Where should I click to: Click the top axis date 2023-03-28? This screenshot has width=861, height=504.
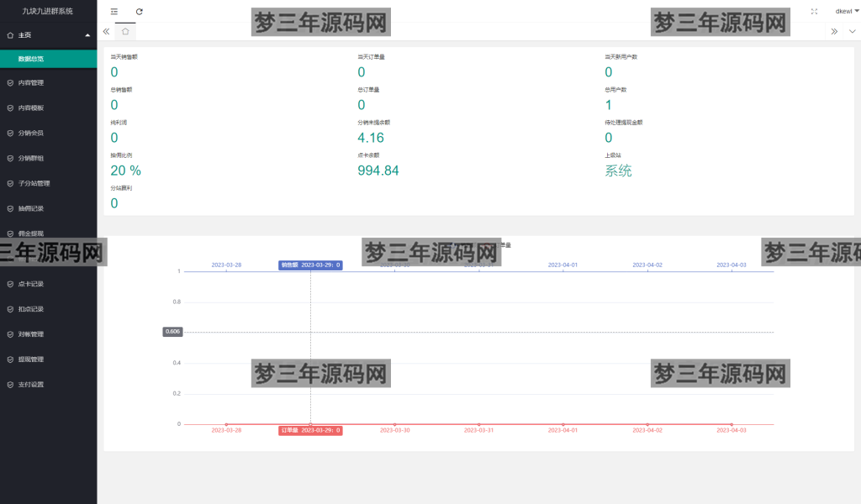click(x=226, y=265)
